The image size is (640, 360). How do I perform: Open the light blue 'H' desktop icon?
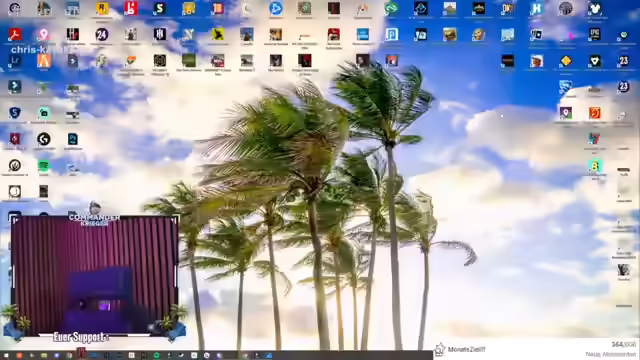(x=537, y=8)
